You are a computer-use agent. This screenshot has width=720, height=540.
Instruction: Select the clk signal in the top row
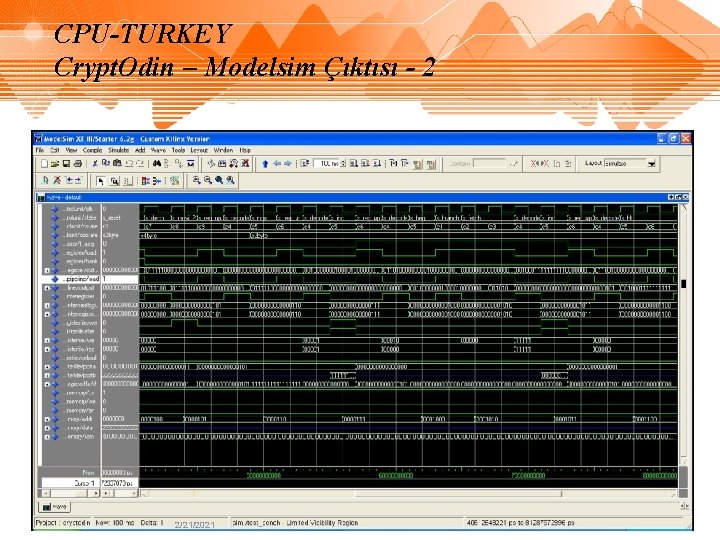coord(78,209)
